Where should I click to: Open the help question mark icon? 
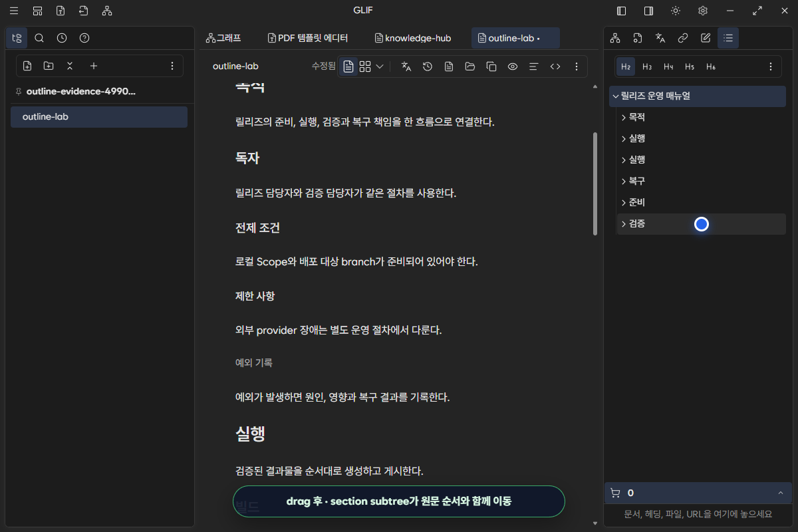[x=84, y=38]
